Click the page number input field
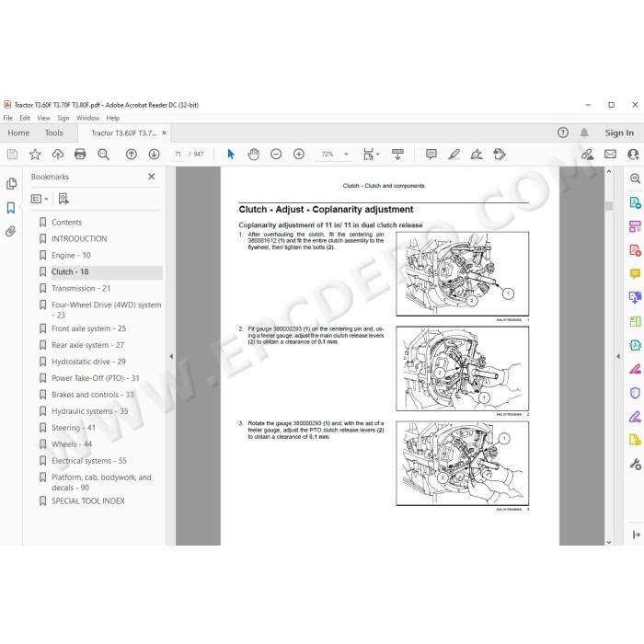Image resolution: width=644 pixels, height=644 pixels. [x=178, y=155]
